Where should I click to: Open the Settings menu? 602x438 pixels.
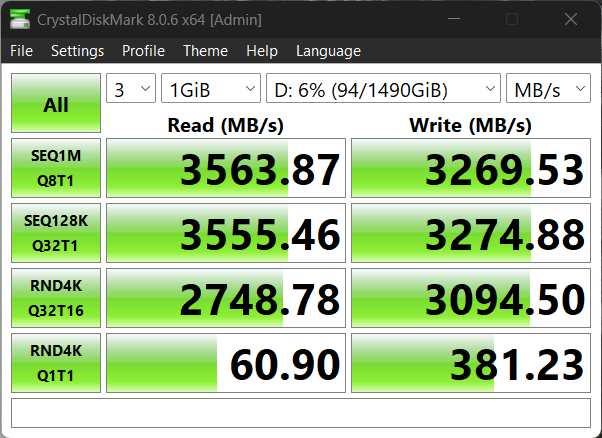coord(78,51)
